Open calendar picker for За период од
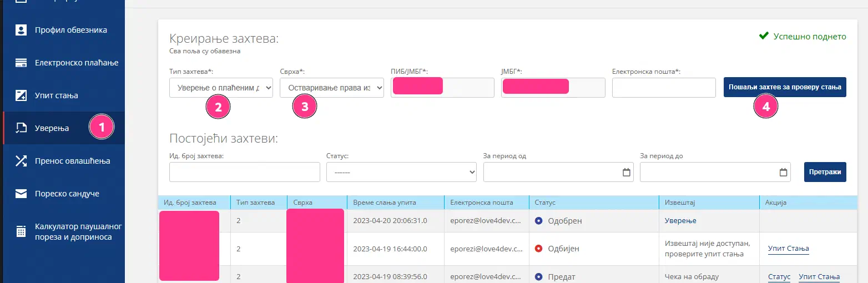This screenshot has width=868, height=283. (626, 173)
